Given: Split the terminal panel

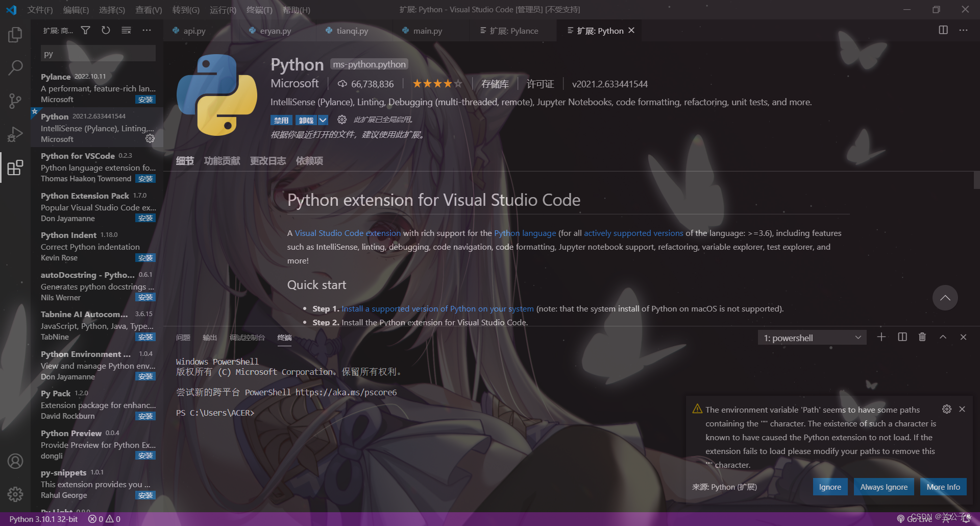Looking at the screenshot, I should pyautogui.click(x=902, y=337).
